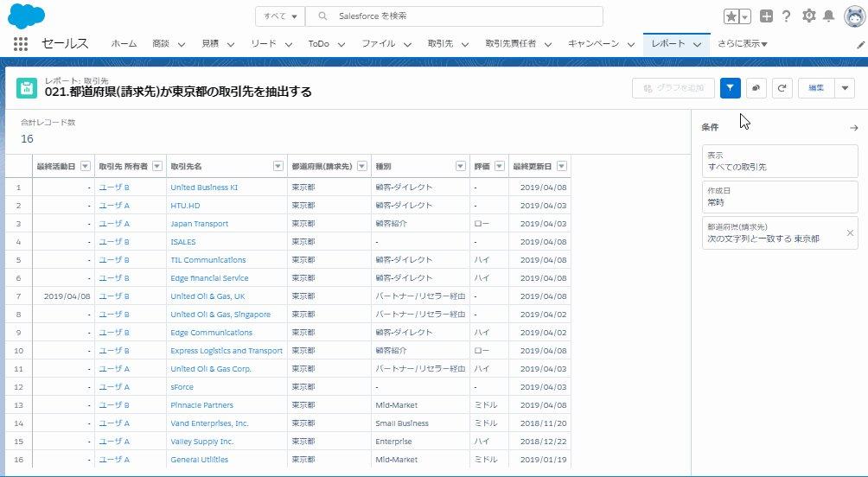Viewport: 868px width, 477px height.
Task: Open the Notifications bell icon
Action: tap(829, 16)
